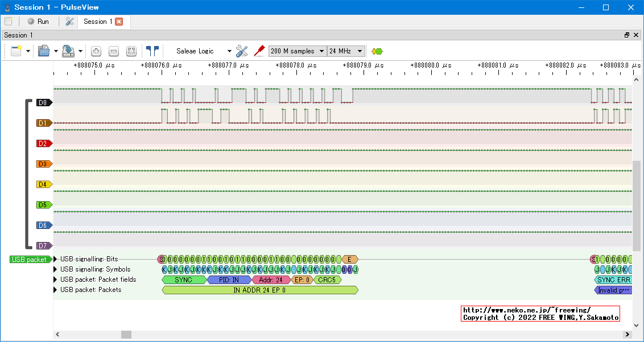Open the Saleae Logic device dropdown

pos(203,51)
